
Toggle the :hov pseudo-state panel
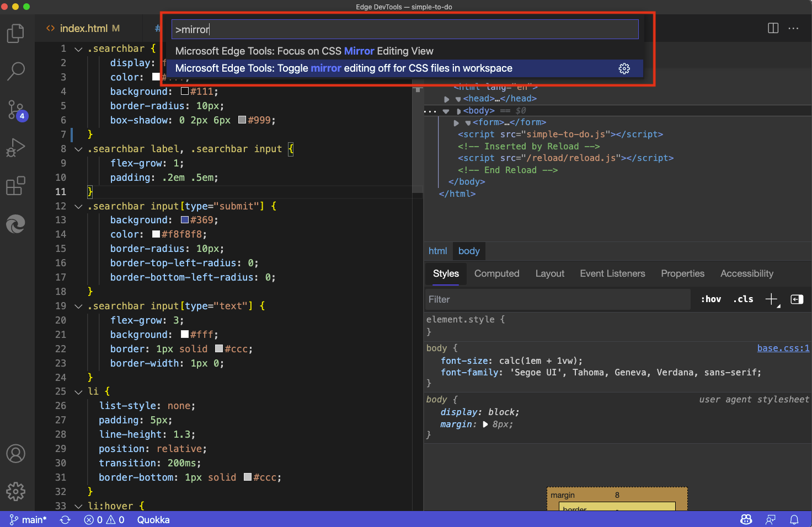click(x=710, y=299)
